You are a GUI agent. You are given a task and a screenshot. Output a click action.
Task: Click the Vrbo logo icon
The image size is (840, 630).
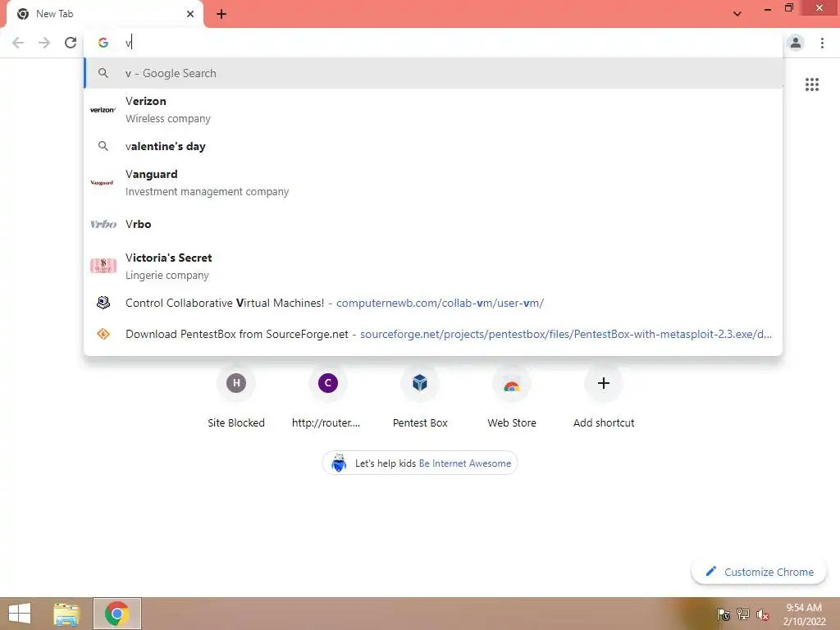click(103, 225)
